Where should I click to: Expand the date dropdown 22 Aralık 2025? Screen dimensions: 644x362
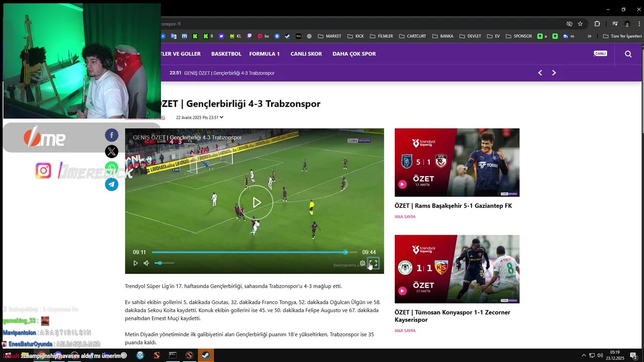pos(199,118)
